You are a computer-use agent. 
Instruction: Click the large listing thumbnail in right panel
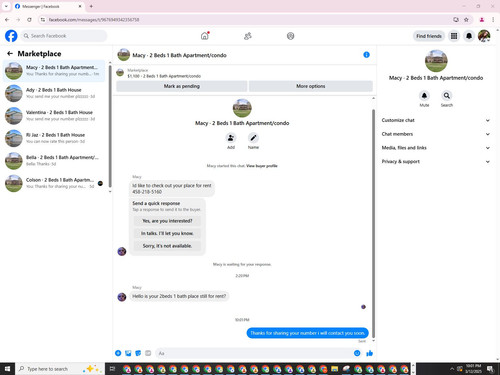(436, 61)
